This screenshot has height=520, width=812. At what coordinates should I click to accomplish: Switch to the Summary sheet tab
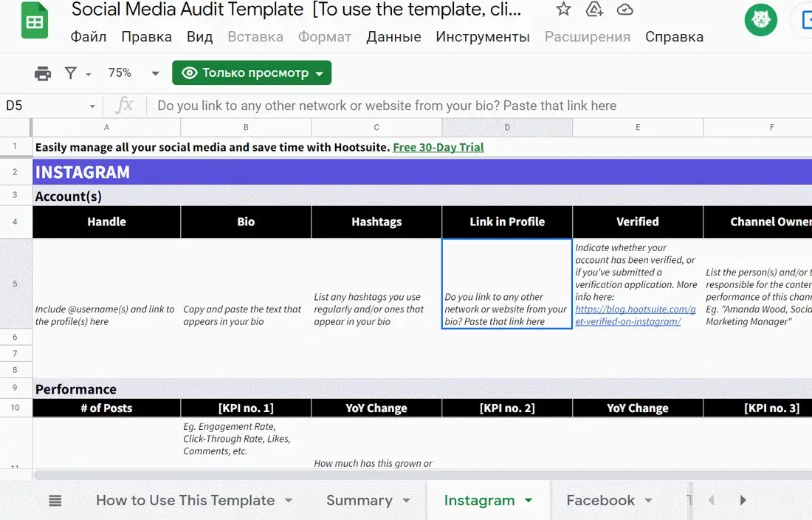(x=359, y=500)
